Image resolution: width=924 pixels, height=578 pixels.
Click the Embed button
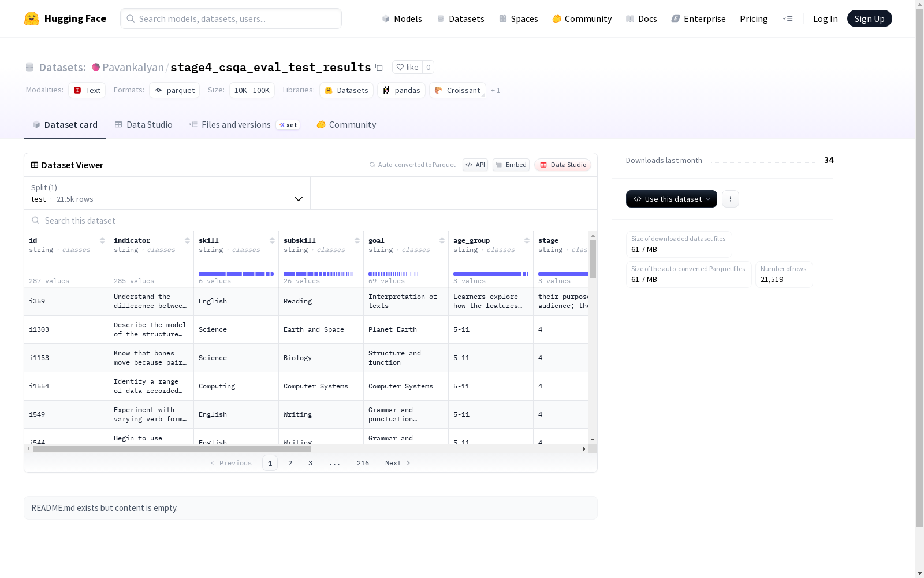(x=511, y=165)
